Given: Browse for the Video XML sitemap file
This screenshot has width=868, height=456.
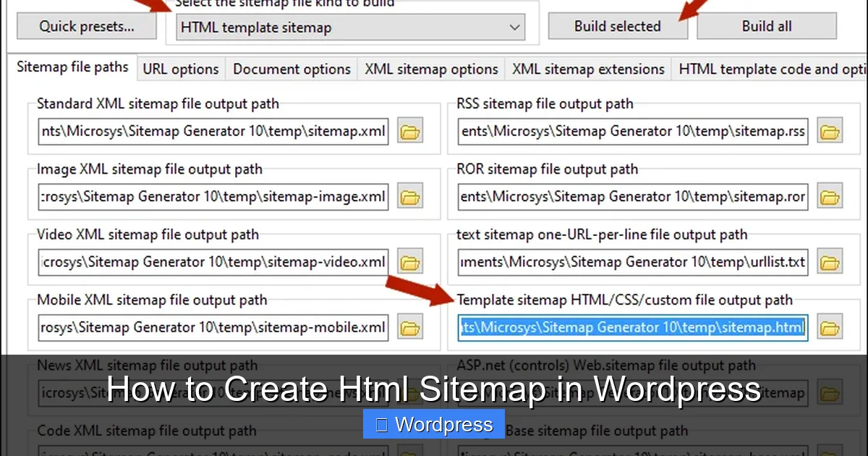Looking at the screenshot, I should 409,261.
